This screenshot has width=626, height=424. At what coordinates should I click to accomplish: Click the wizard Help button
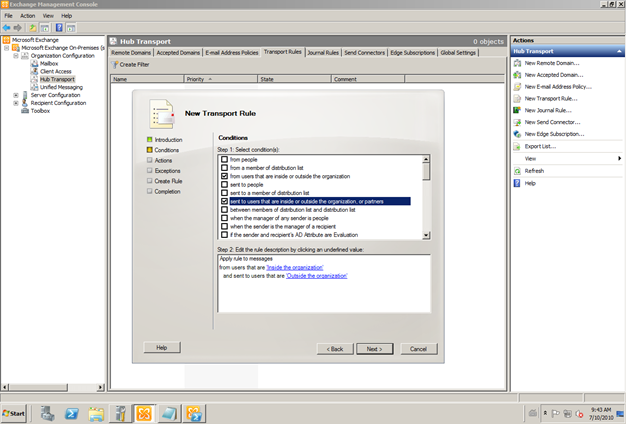click(x=162, y=348)
